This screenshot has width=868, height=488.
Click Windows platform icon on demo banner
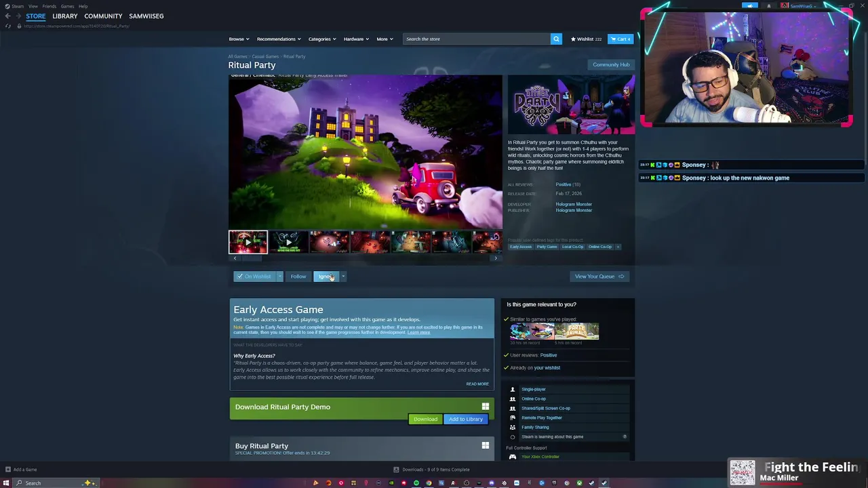[x=485, y=407]
